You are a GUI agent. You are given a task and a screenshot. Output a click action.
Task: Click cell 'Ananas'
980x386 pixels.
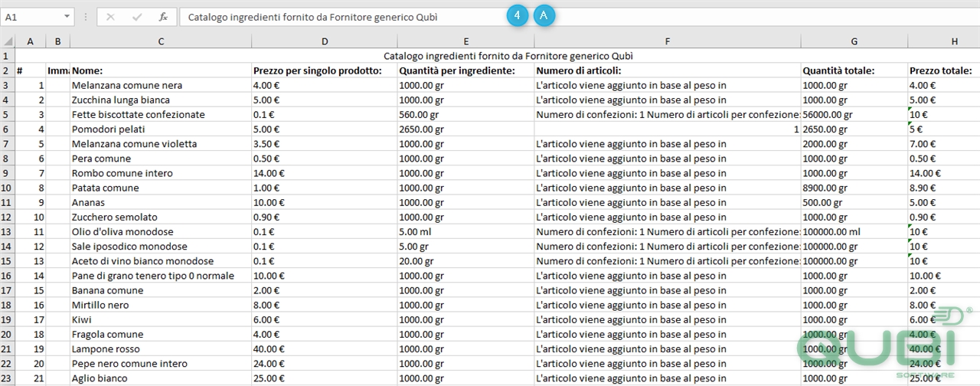(161, 203)
